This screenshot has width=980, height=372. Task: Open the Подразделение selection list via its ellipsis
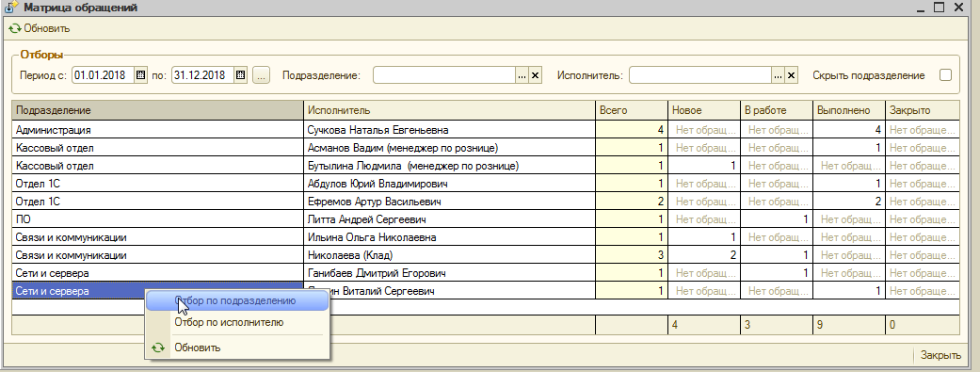[x=522, y=75]
